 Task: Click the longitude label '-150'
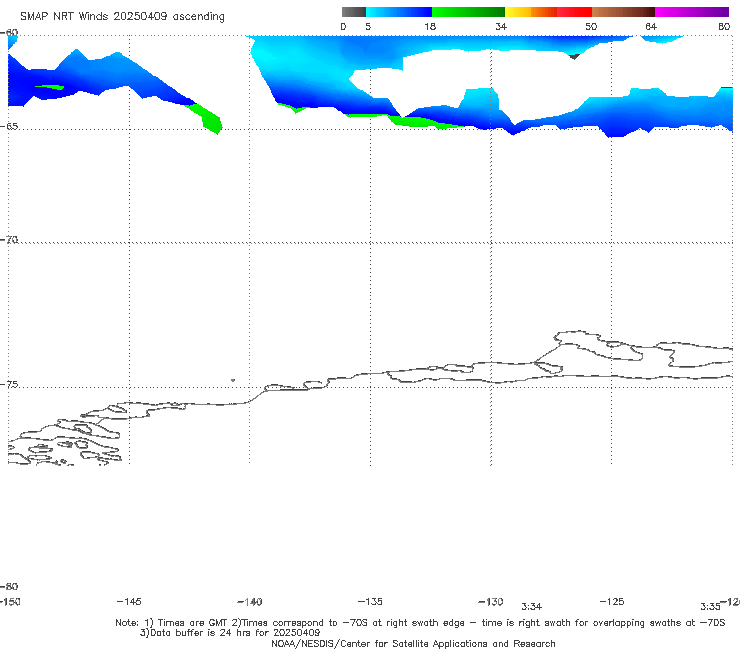[10, 601]
